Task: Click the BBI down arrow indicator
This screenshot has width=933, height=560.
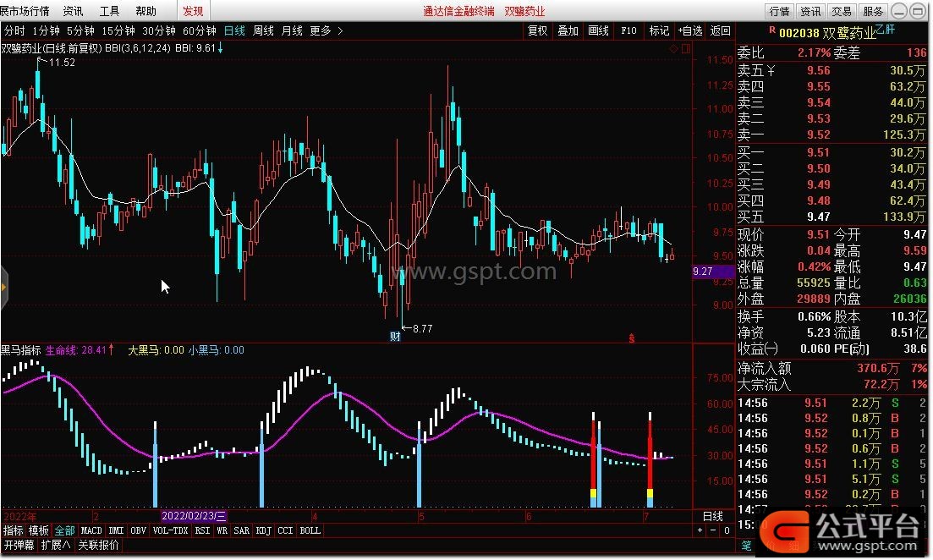Action: [220, 48]
